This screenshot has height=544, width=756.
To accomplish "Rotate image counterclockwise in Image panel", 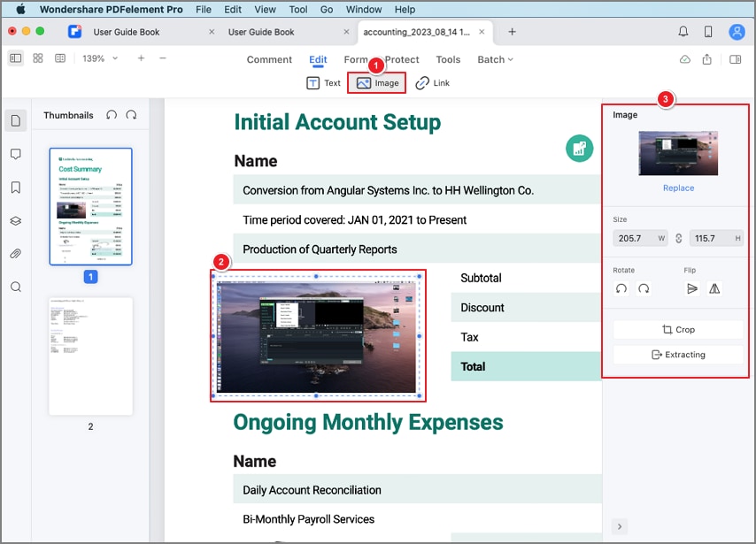I will (x=621, y=288).
